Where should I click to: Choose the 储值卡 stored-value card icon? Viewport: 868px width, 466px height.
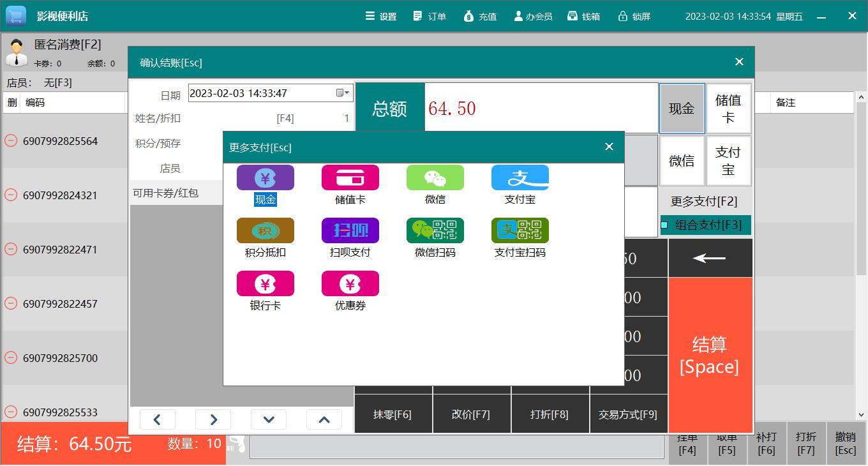[x=350, y=178]
